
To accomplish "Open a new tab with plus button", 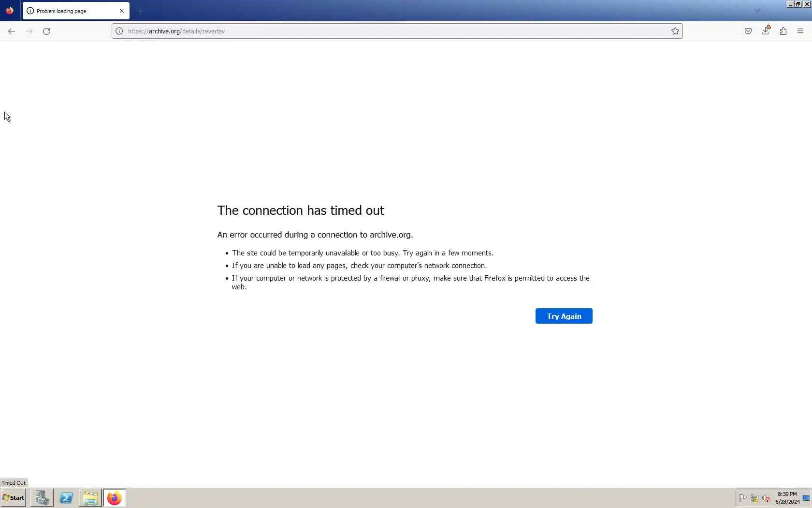I will pyautogui.click(x=140, y=11).
